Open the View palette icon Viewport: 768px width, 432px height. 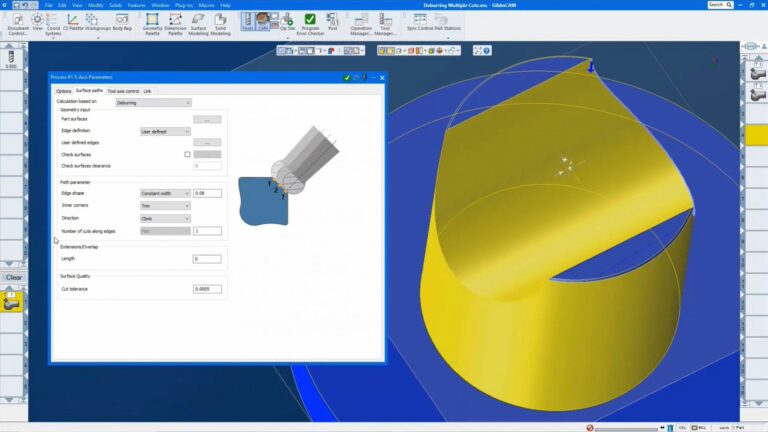37,23
